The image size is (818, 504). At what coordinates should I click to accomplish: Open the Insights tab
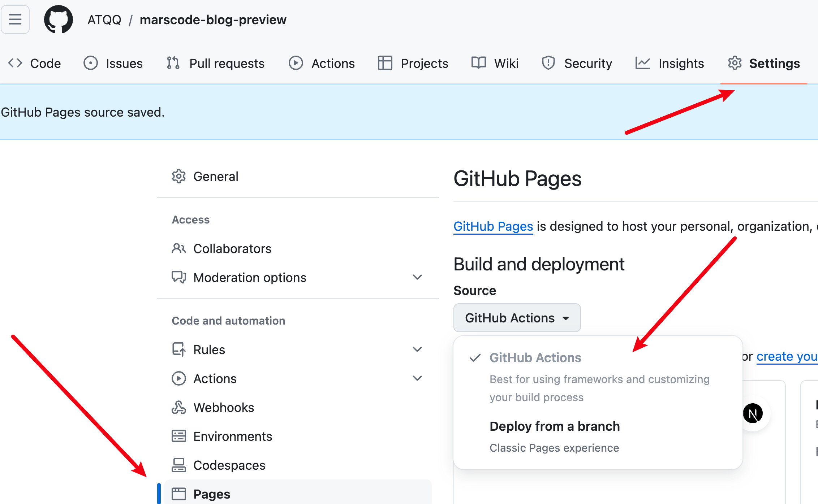pos(670,63)
